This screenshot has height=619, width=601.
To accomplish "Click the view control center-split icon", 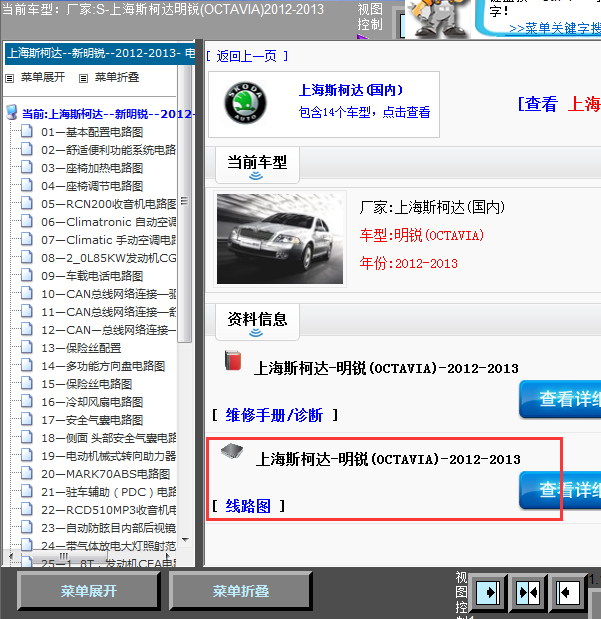I will [528, 593].
